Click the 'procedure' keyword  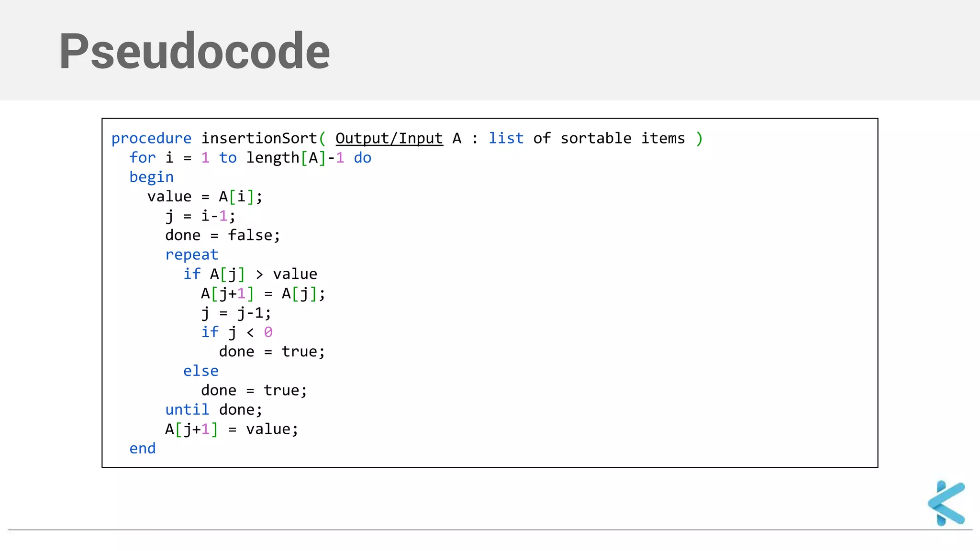click(151, 138)
